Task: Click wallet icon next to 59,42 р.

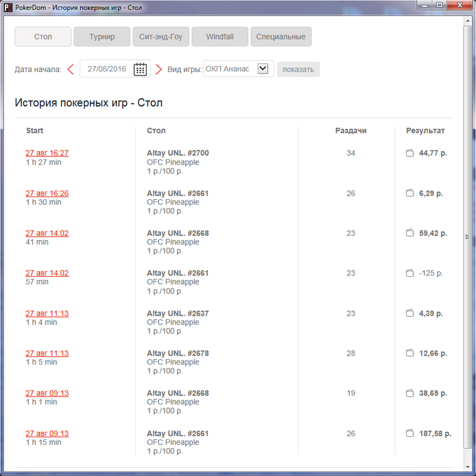Action: pos(410,233)
